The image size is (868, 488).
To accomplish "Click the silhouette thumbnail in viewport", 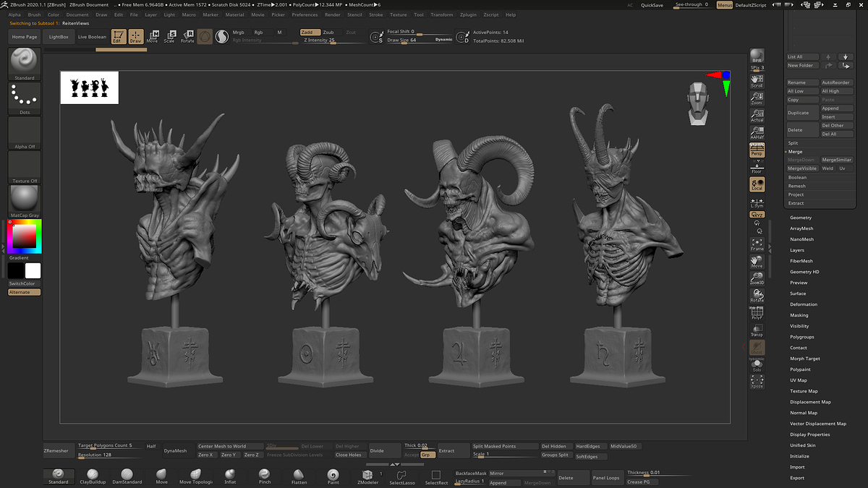I will [x=90, y=87].
